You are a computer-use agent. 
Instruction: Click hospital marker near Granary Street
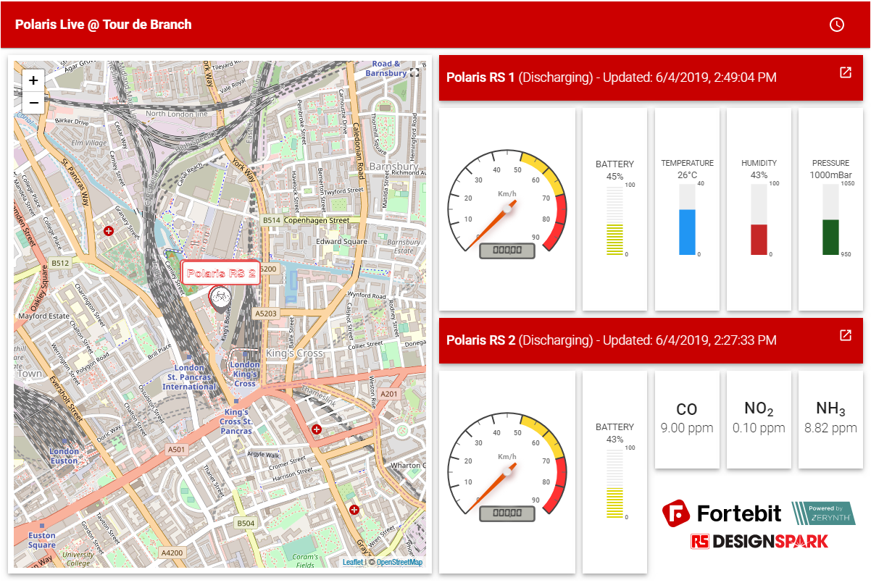[109, 231]
